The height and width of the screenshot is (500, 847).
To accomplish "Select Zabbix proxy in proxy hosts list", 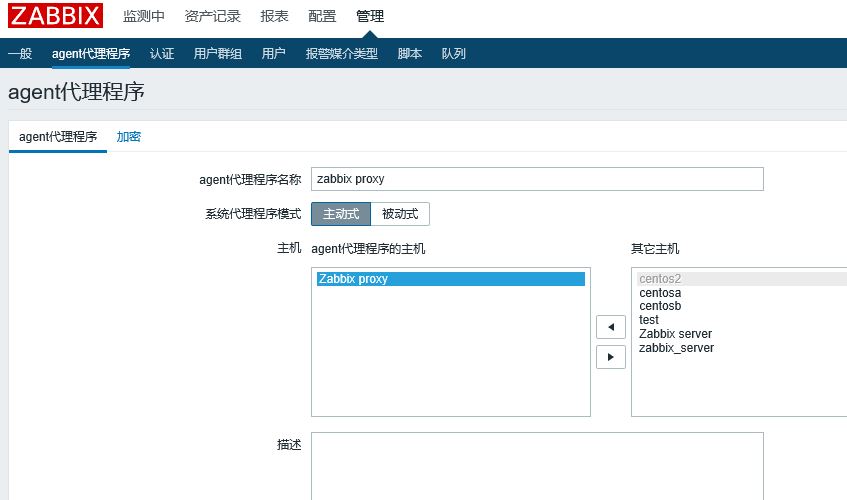I will (x=451, y=279).
